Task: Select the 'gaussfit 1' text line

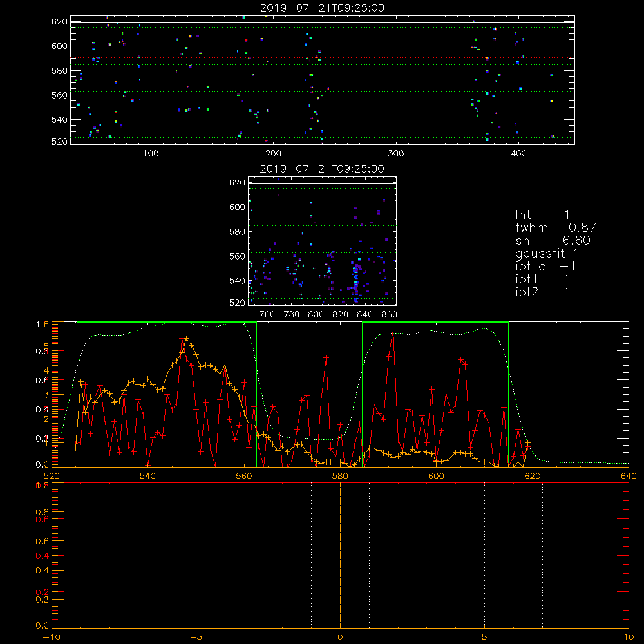Action: tap(547, 253)
